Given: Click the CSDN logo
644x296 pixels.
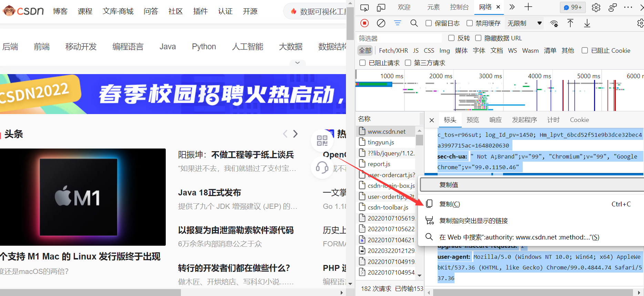Looking at the screenshot, I should (23, 11).
